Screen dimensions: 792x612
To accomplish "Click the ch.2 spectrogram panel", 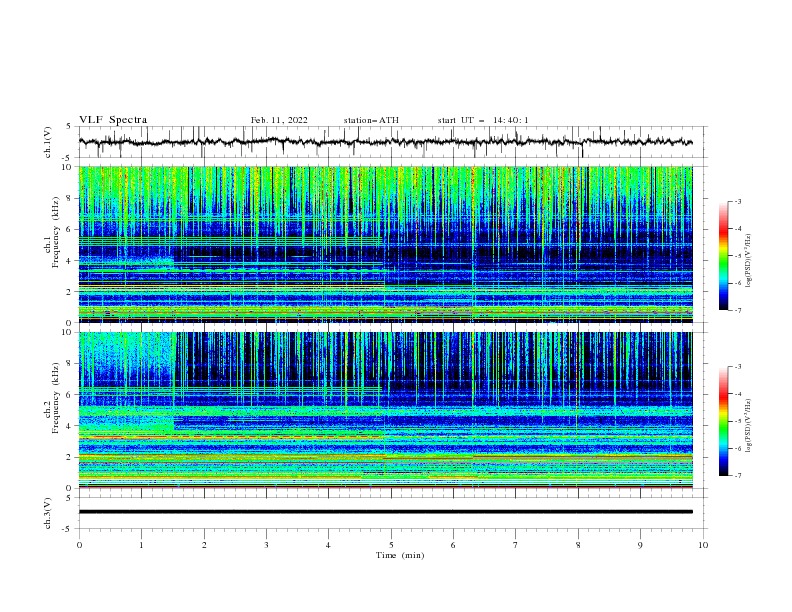I will tap(386, 410).
